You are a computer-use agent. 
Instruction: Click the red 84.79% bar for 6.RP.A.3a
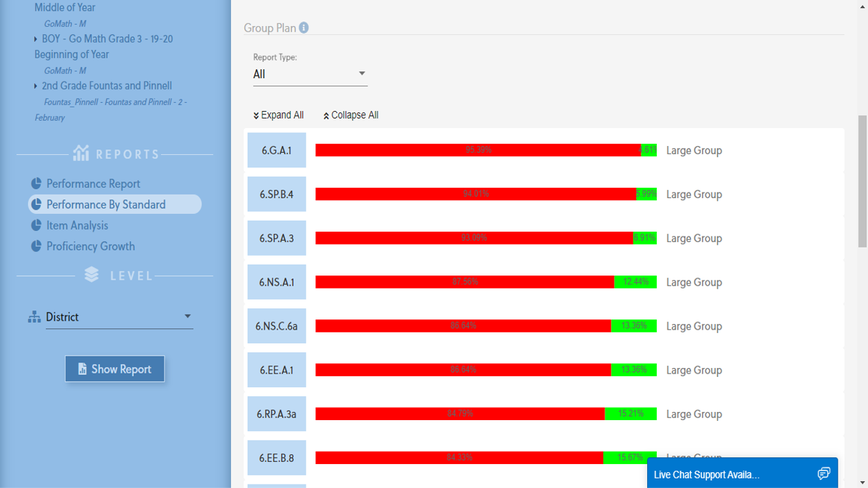point(460,413)
